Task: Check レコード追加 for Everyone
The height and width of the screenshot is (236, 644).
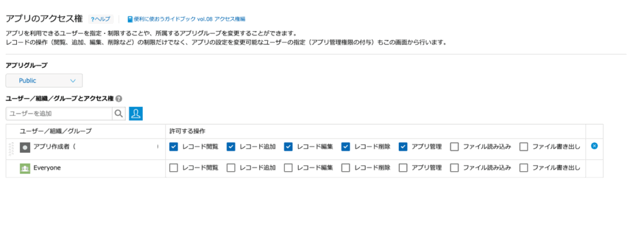Action: point(231,168)
